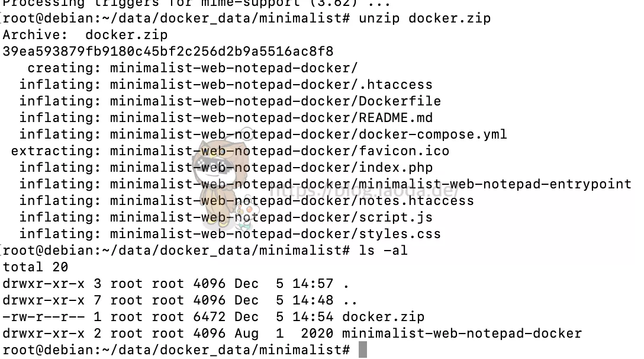This screenshot has height=359, width=644.
Task: Select docker.zip filename in the ls listing
Action: [x=383, y=316]
